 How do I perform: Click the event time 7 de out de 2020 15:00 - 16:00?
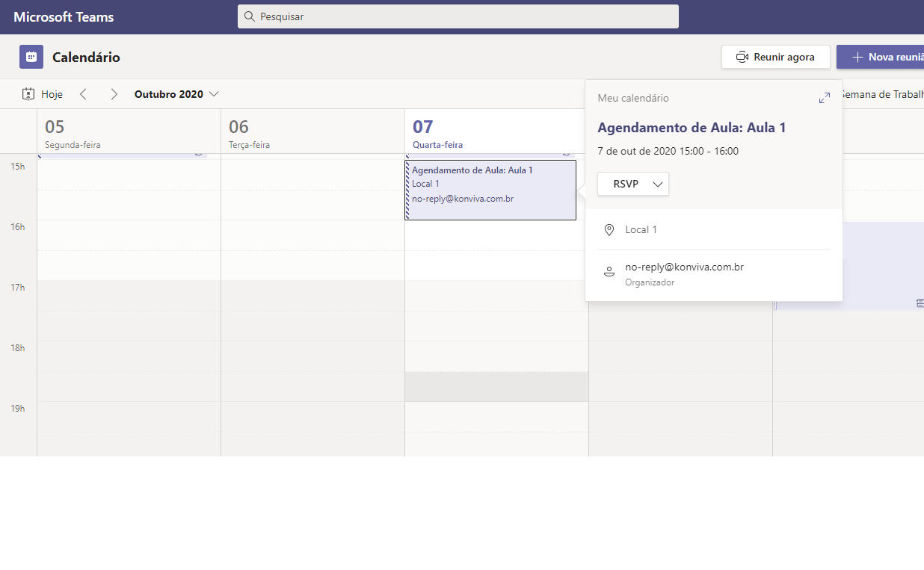[x=668, y=151]
